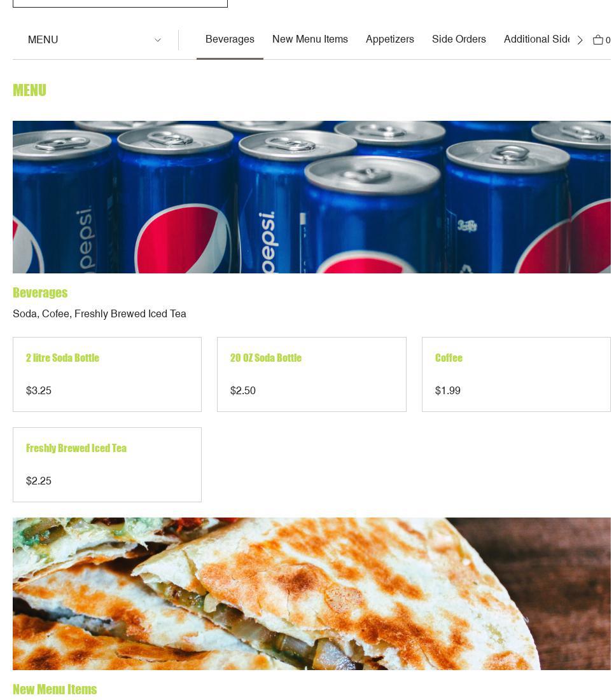Open the Side Orders tab
The height and width of the screenshot is (700, 614).
[x=459, y=39]
